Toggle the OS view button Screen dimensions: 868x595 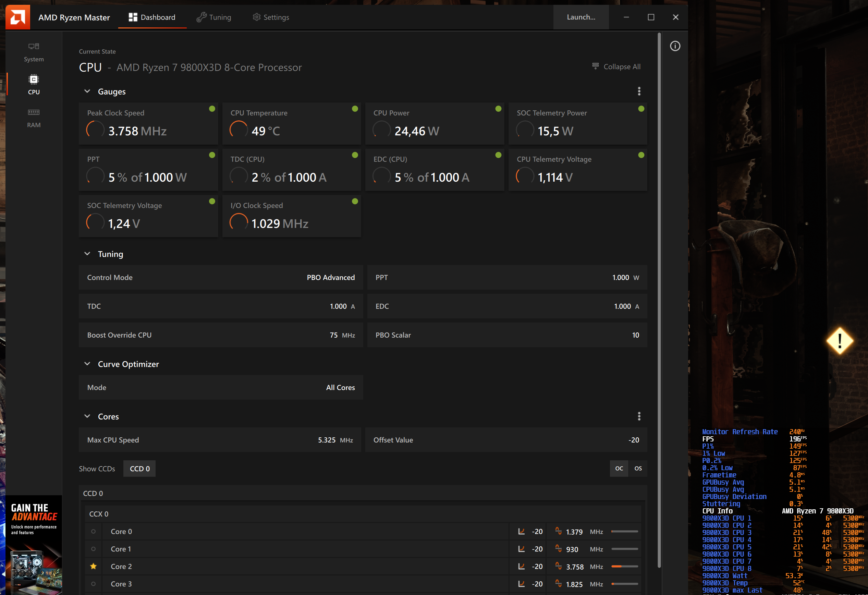coord(638,469)
